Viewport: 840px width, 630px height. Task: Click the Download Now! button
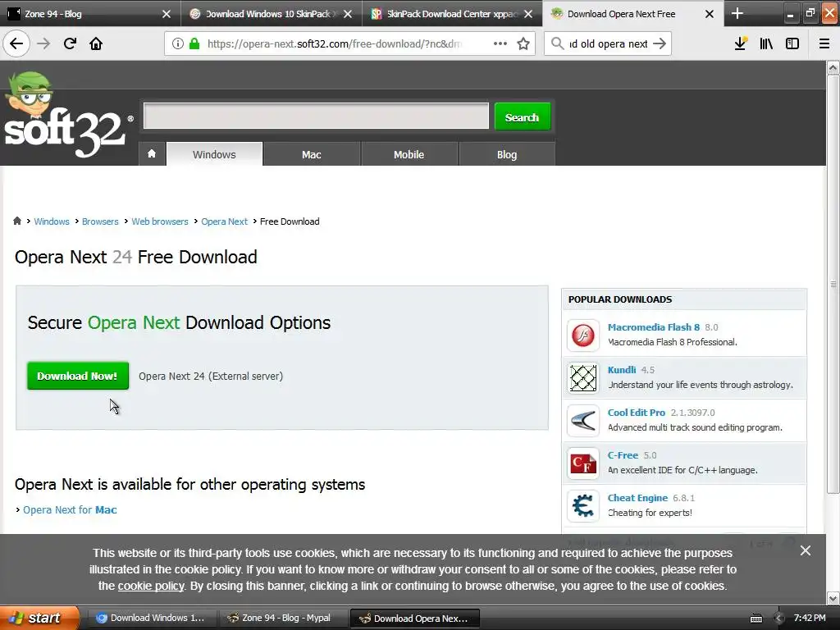tap(78, 376)
